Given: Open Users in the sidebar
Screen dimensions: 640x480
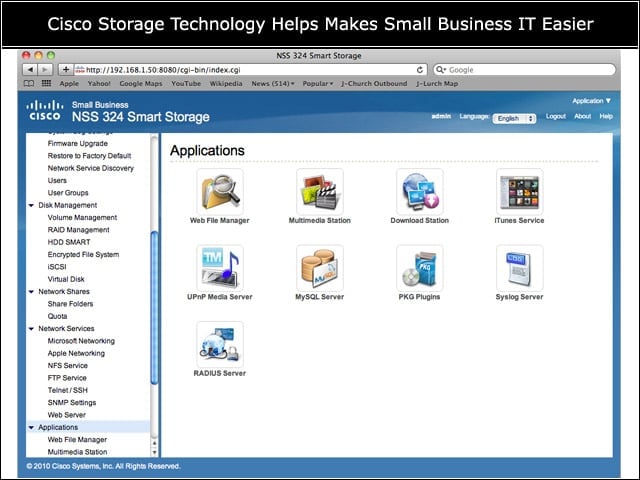Looking at the screenshot, I should tap(57, 180).
